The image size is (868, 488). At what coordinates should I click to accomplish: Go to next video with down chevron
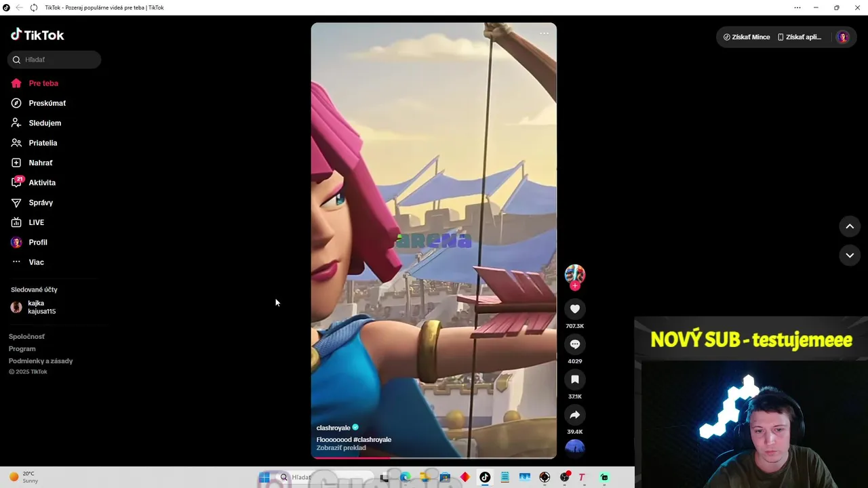(x=850, y=256)
